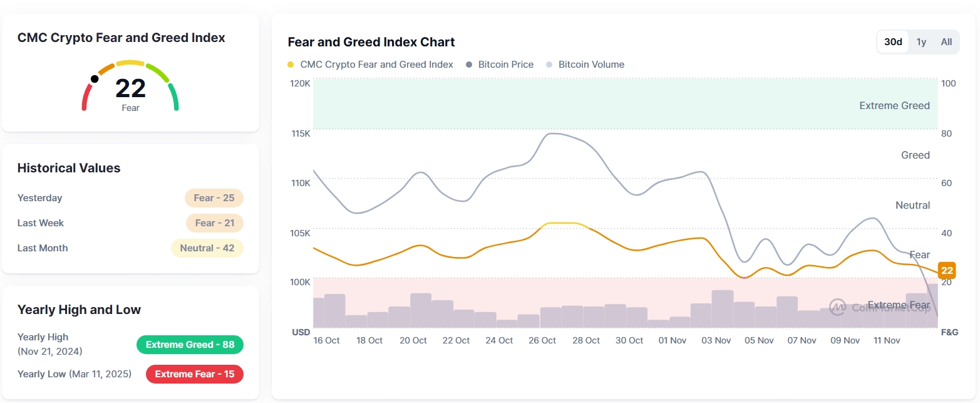Click the 80 index axis label
Viewport: 980px width, 403px height.
(946, 133)
